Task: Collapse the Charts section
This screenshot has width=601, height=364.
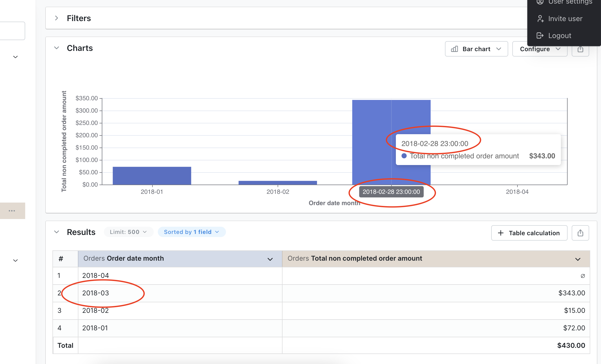Action: tap(57, 48)
